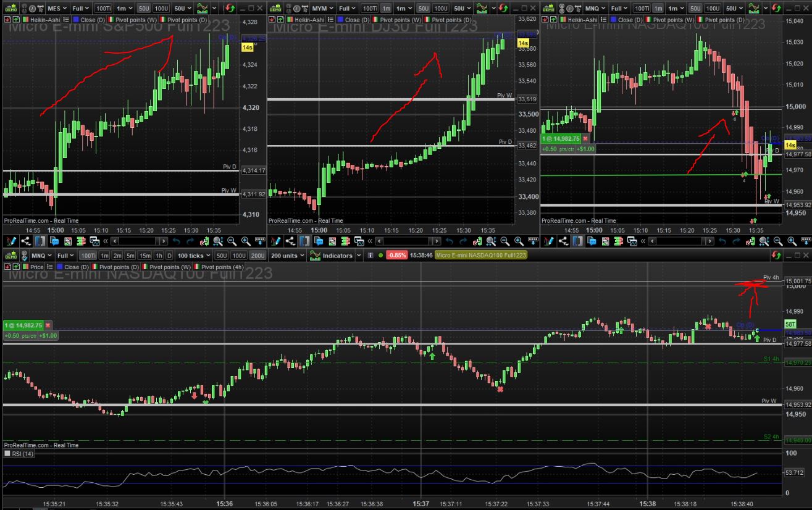Open 100 ticks dropdown in bottom chart
812x510 pixels.
(x=194, y=255)
